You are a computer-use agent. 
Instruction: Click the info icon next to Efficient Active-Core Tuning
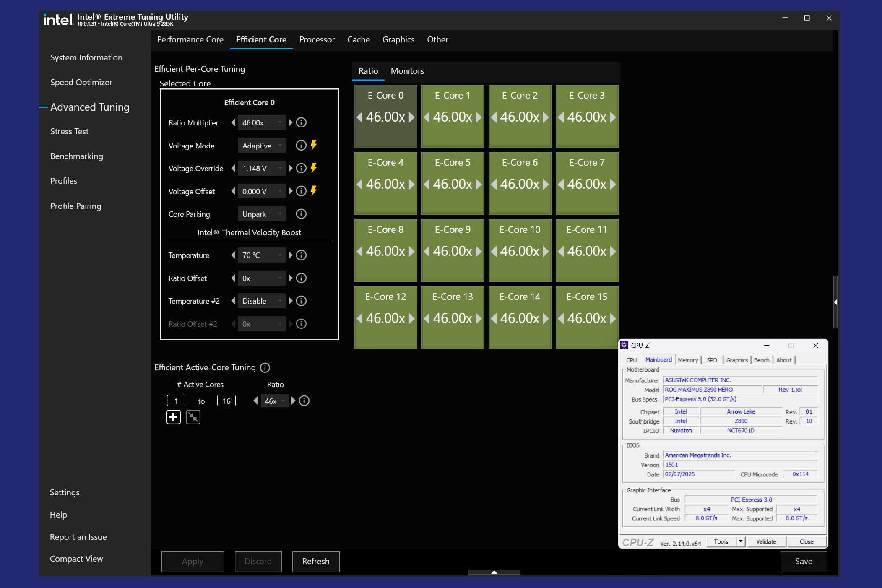coord(265,368)
